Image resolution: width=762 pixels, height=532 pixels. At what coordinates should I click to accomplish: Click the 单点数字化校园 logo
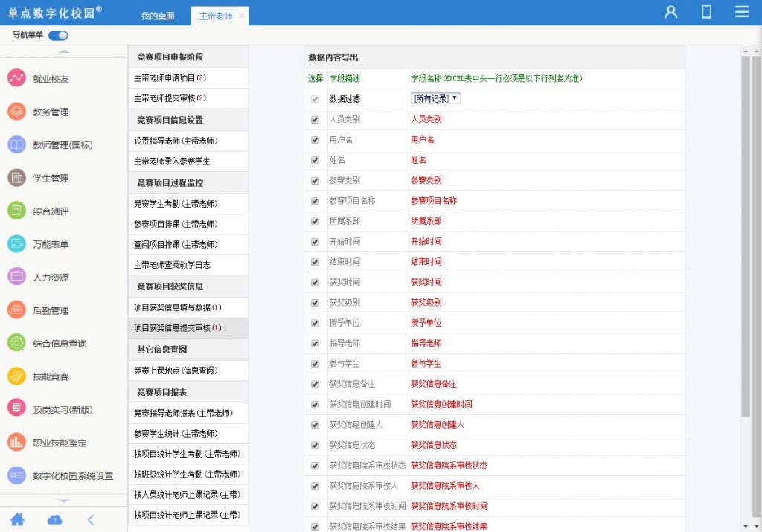[x=54, y=13]
